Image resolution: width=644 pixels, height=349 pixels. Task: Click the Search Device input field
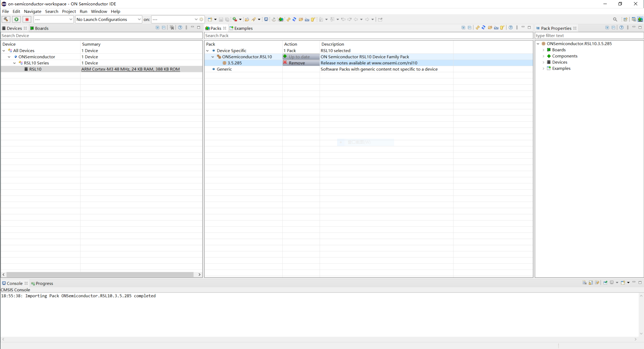click(x=101, y=36)
